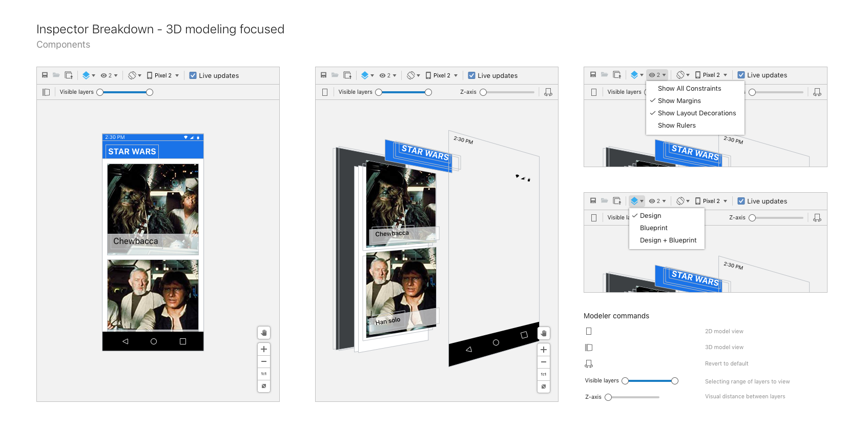
Task: Click the open folder icon in the middle 3D panel
Action: point(335,75)
